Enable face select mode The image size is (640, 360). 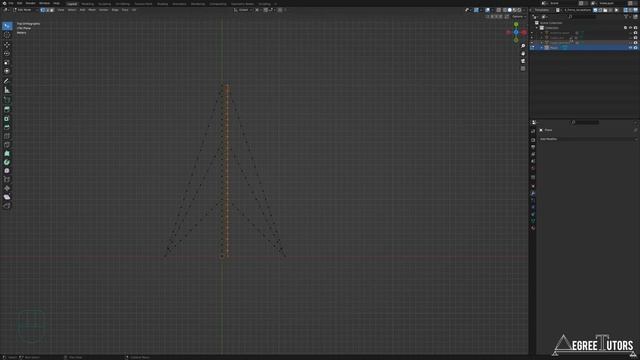(51, 10)
